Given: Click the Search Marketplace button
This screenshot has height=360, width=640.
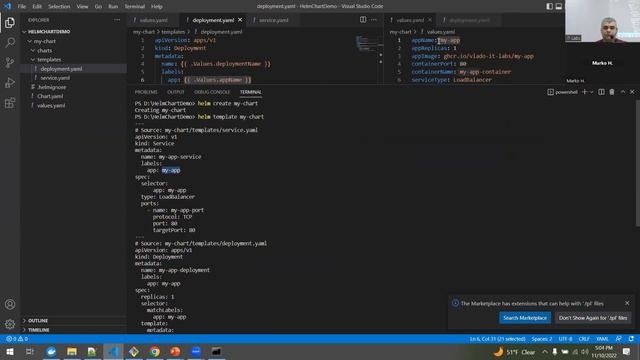Looking at the screenshot, I should click(525, 318).
